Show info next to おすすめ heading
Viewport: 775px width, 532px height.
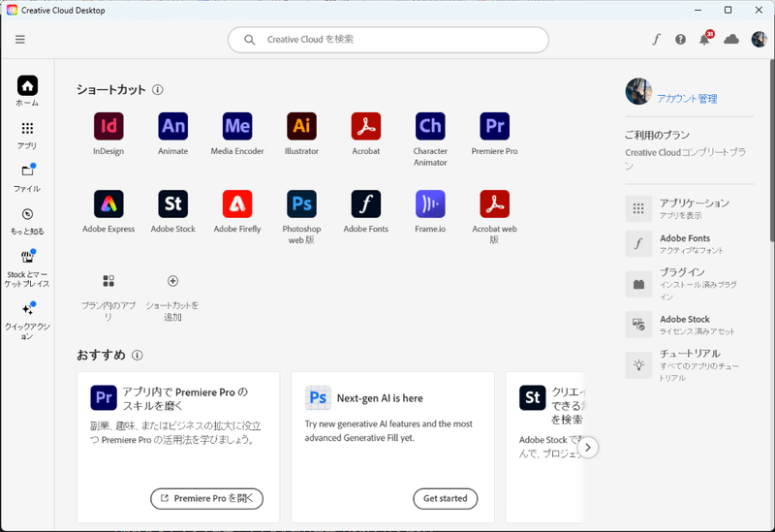click(138, 355)
